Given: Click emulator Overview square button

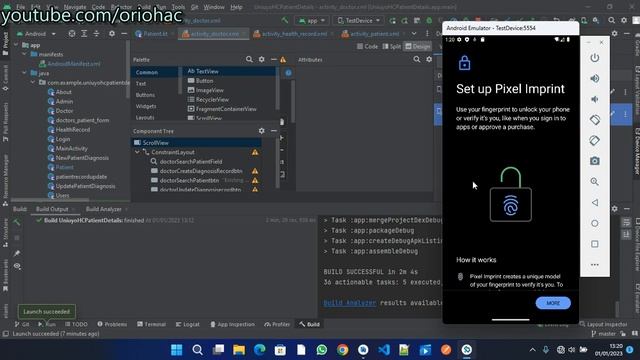Looking at the screenshot, I should click(595, 244).
